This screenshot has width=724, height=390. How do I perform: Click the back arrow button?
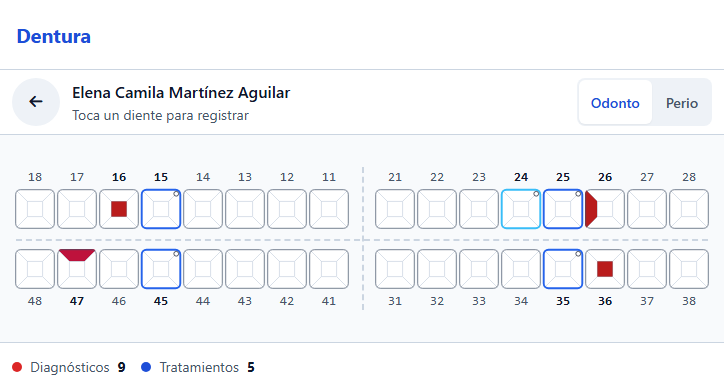36,102
